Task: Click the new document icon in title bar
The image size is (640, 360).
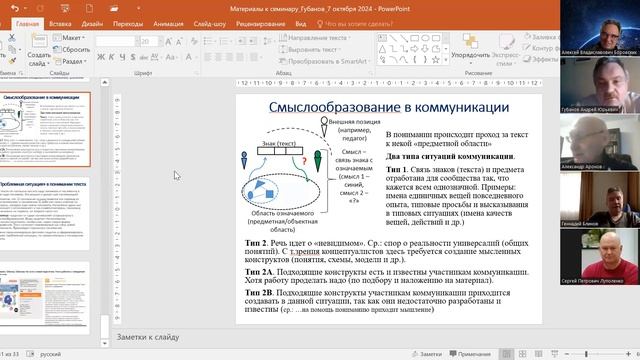Action: (89, 8)
